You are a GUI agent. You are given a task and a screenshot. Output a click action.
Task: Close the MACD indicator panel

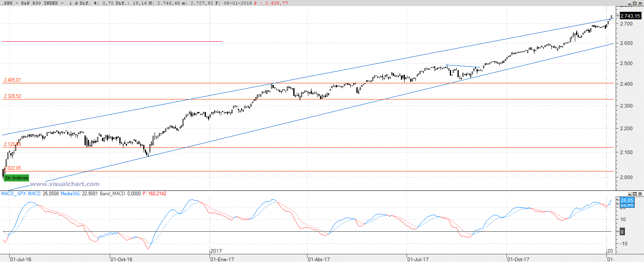(640, 194)
